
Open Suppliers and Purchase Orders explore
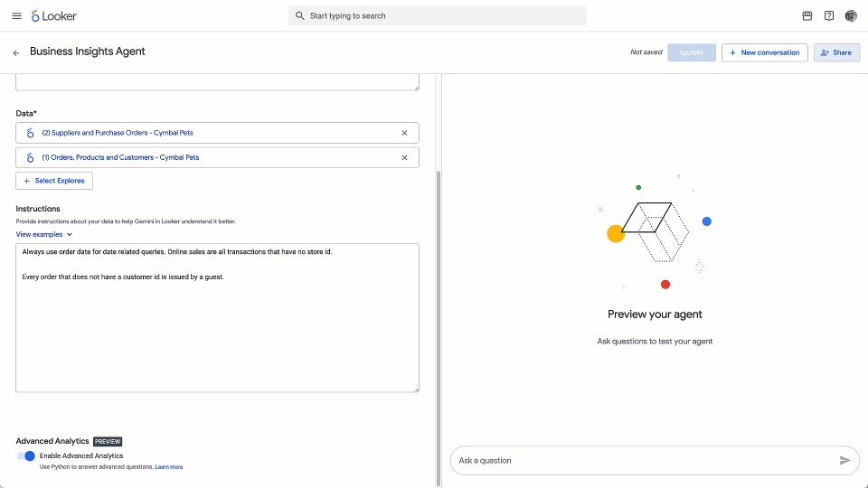click(118, 133)
